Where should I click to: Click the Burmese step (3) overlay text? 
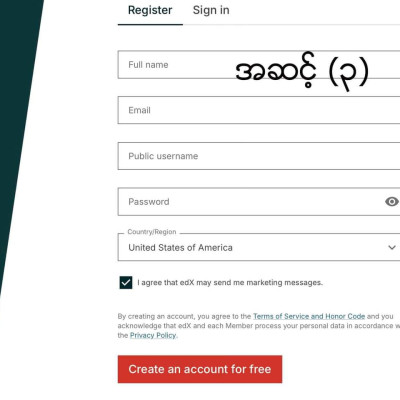pos(302,71)
